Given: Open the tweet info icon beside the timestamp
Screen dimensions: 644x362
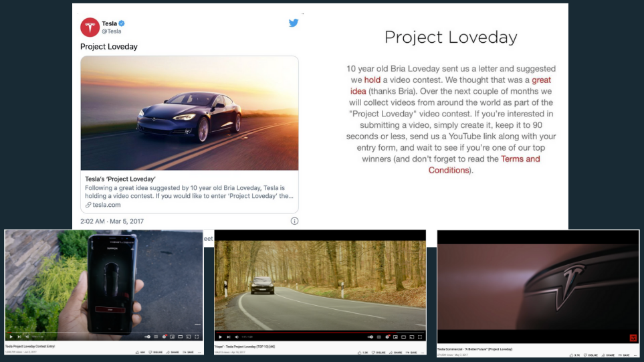Looking at the screenshot, I should (x=294, y=221).
